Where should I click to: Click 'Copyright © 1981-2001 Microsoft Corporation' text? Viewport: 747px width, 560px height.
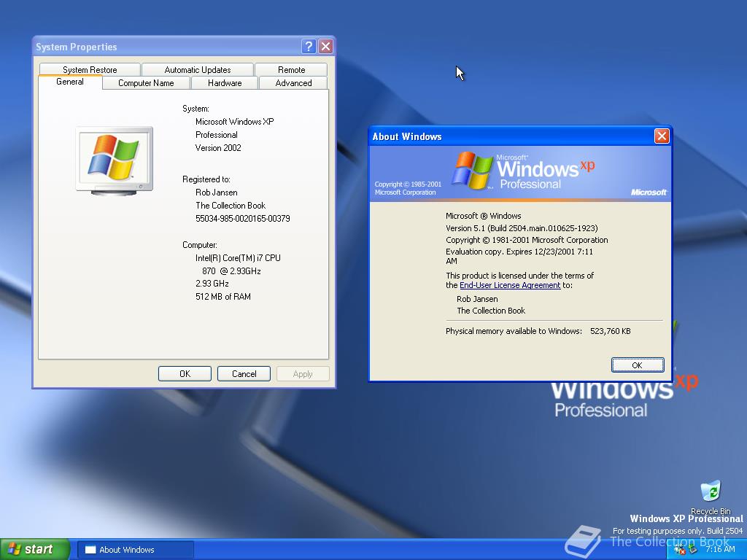click(527, 240)
